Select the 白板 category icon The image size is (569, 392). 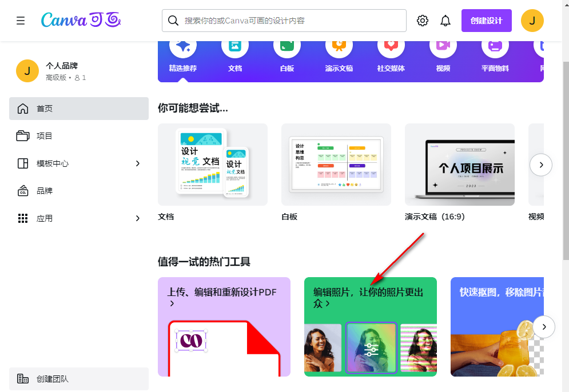287,46
